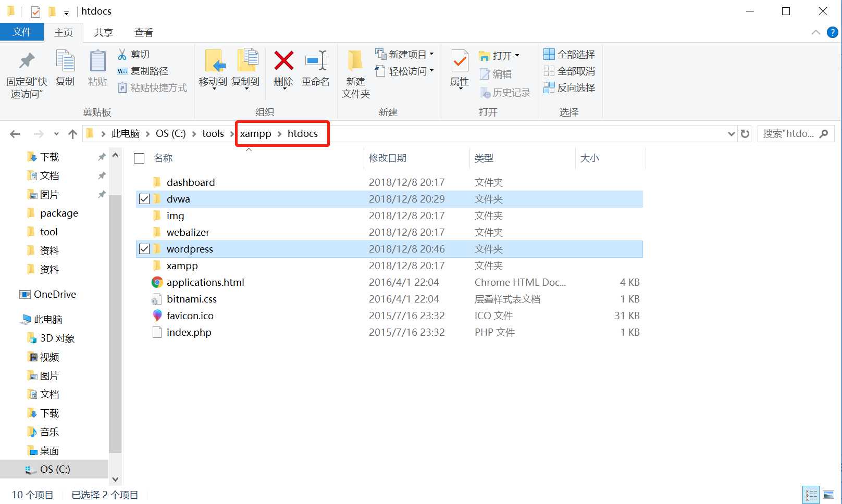The image size is (842, 504).
Task: Expand the Easy Access (轻松访问) dropdown
Action: [x=431, y=71]
